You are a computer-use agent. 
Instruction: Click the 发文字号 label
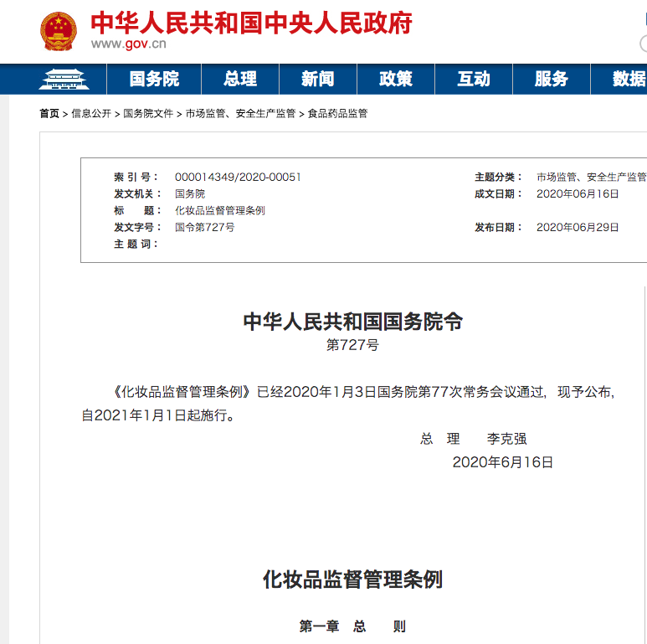[137, 228]
